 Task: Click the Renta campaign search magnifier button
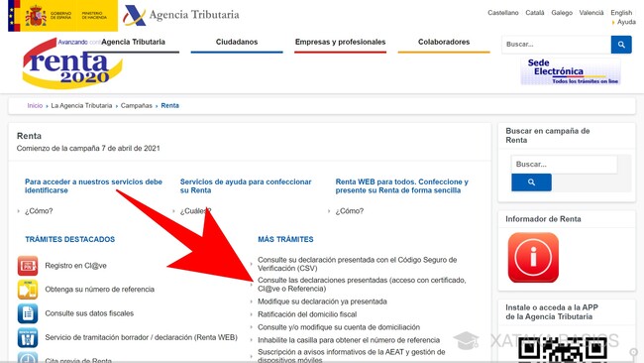point(531,182)
